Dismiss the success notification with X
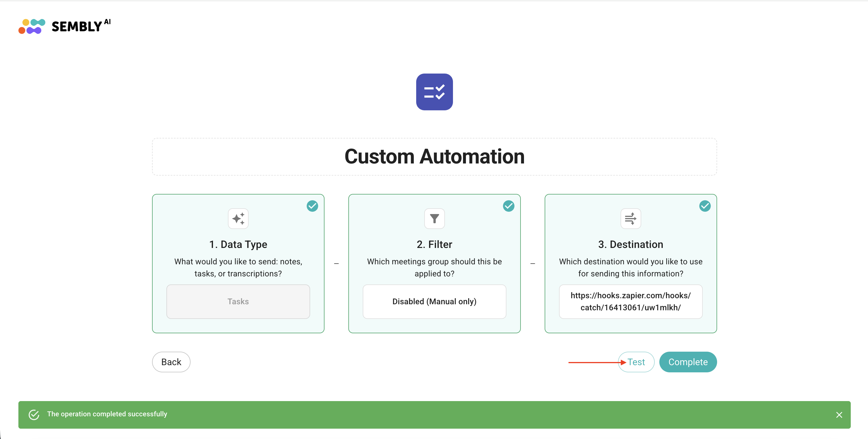The width and height of the screenshot is (868, 439). tap(839, 415)
